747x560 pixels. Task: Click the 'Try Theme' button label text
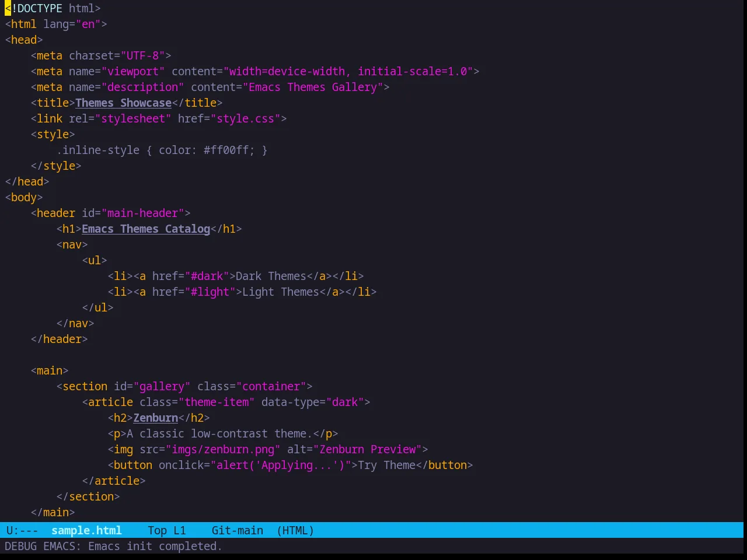[x=387, y=465]
